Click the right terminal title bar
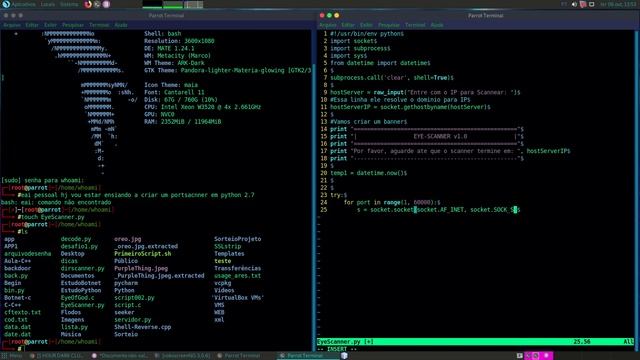This screenshot has width=640, height=360. coord(478,16)
